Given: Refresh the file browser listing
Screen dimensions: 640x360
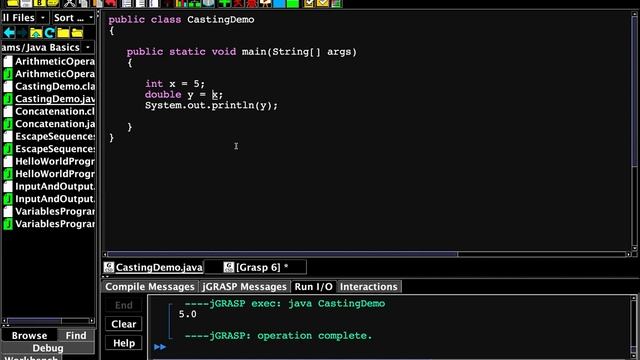Looking at the screenshot, I should point(50,32).
